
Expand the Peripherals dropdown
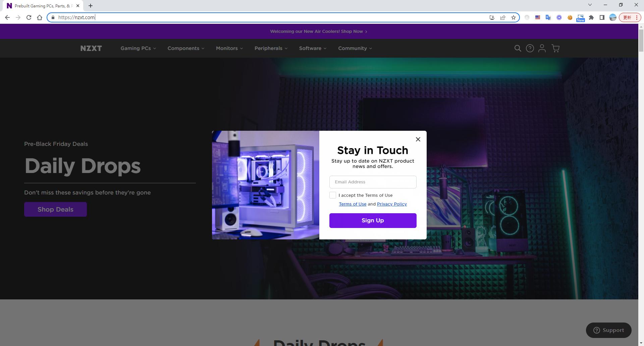(x=271, y=48)
